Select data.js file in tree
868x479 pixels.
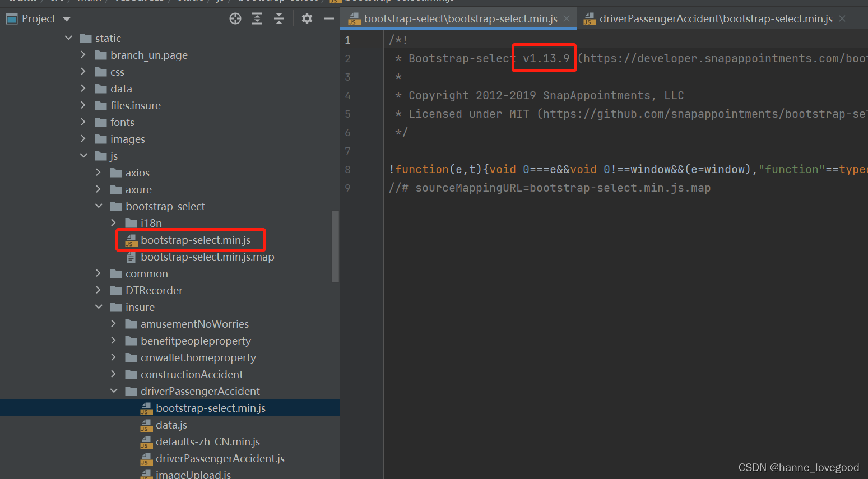click(171, 425)
